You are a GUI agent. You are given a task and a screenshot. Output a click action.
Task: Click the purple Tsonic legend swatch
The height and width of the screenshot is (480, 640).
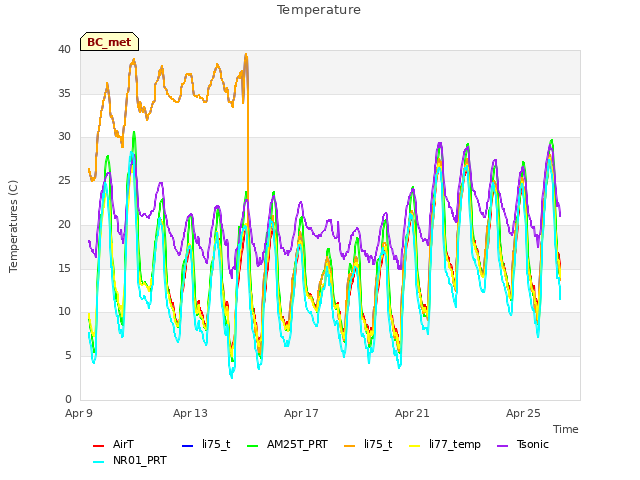[x=503, y=445]
